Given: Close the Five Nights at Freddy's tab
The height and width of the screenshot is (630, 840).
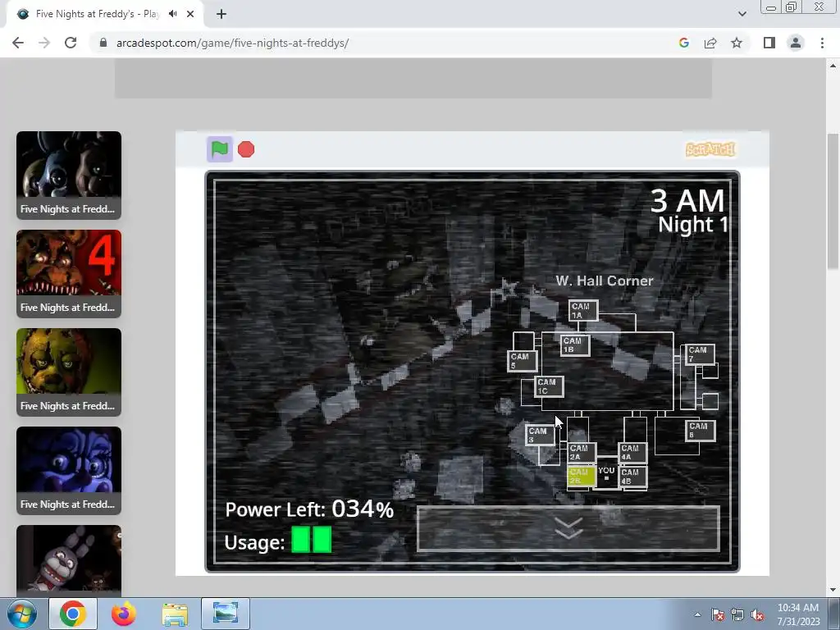Looking at the screenshot, I should (x=190, y=14).
